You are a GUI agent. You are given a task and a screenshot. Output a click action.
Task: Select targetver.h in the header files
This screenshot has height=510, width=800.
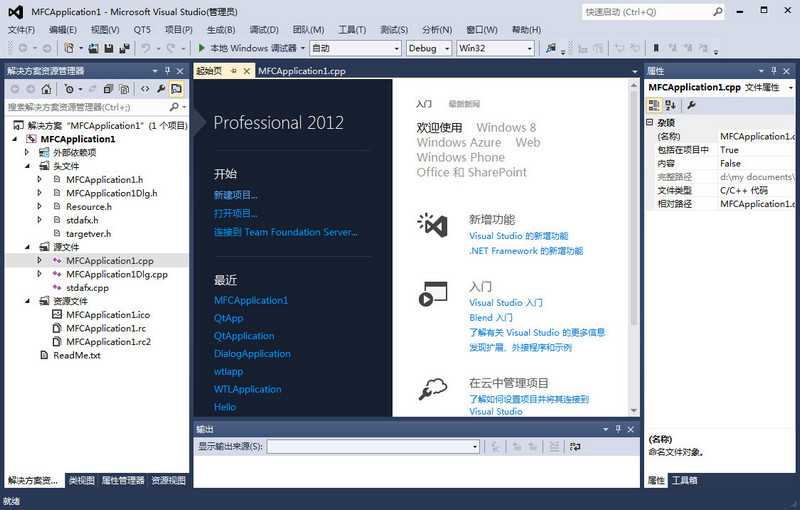point(88,234)
